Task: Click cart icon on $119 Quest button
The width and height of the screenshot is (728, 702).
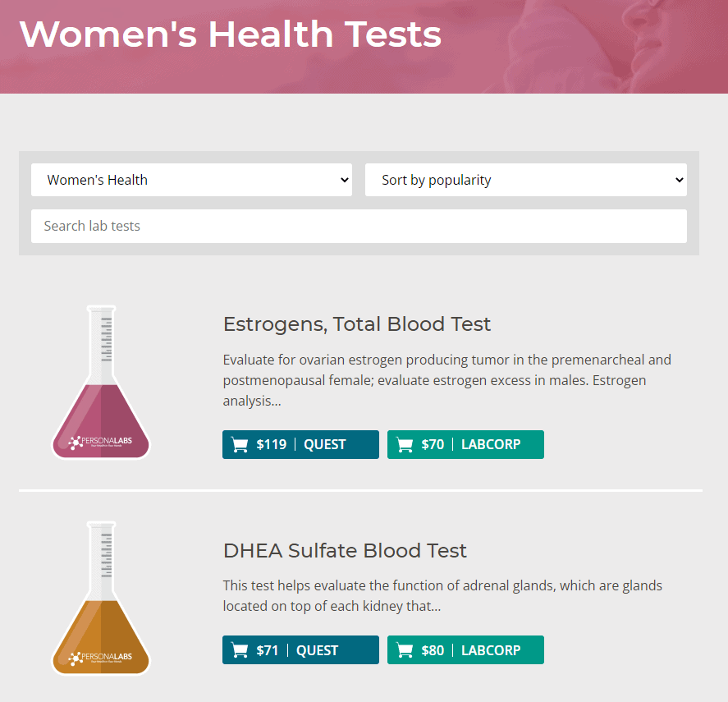Action: (240, 445)
